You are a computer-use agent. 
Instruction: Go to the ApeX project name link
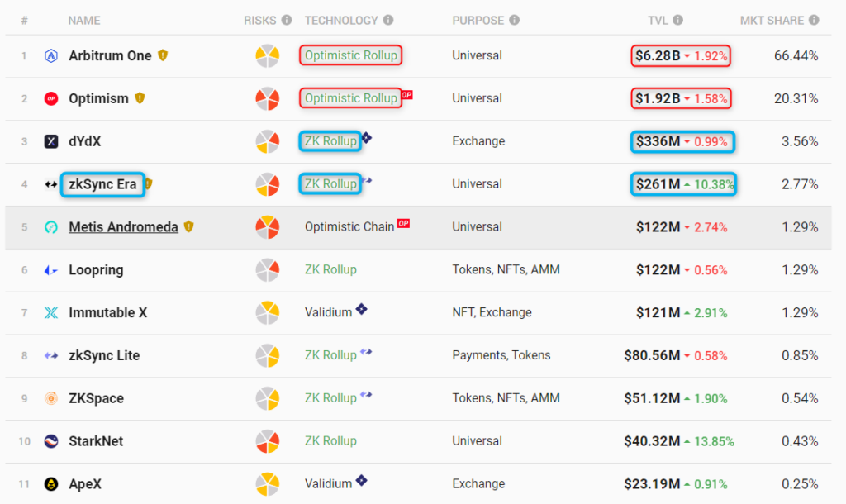point(85,484)
